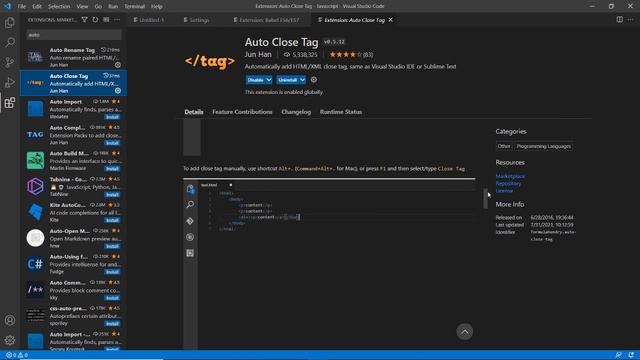Select Auto Rename Tag in extension list

73,57
